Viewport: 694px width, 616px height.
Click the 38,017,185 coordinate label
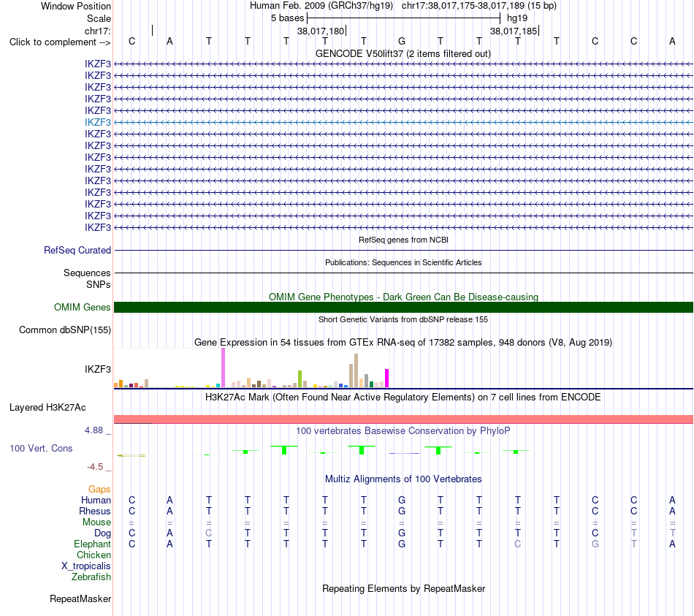[514, 31]
